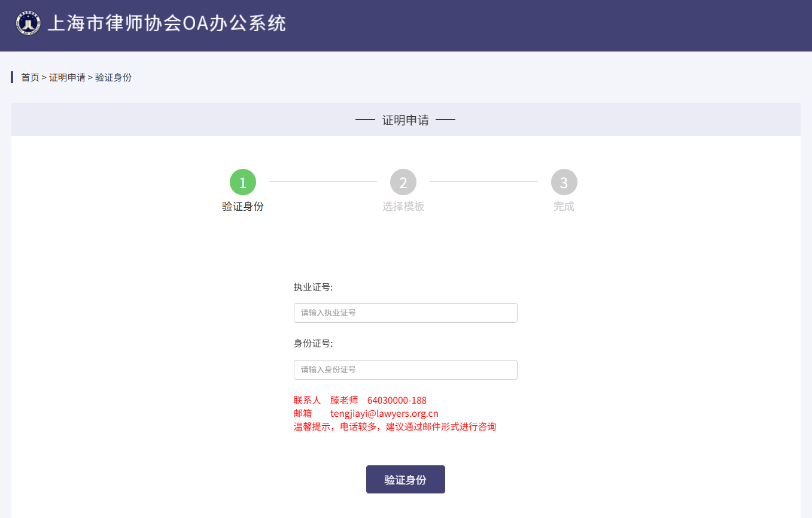Select the 验证身份 breadcrumb item
812x518 pixels.
(x=113, y=77)
